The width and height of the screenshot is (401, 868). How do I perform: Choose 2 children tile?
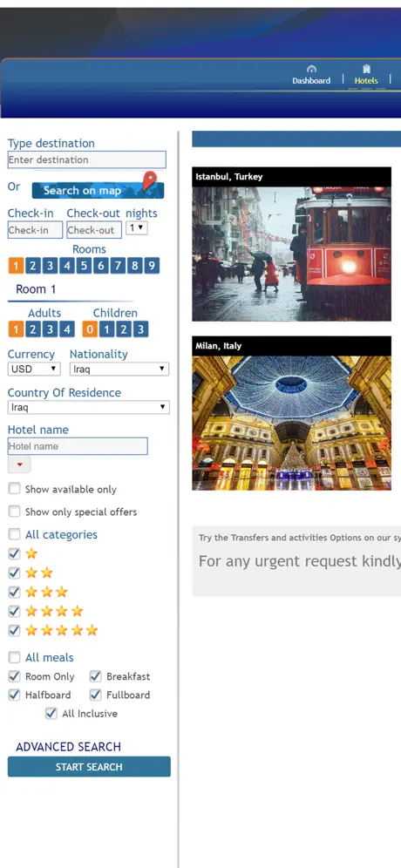124,330
